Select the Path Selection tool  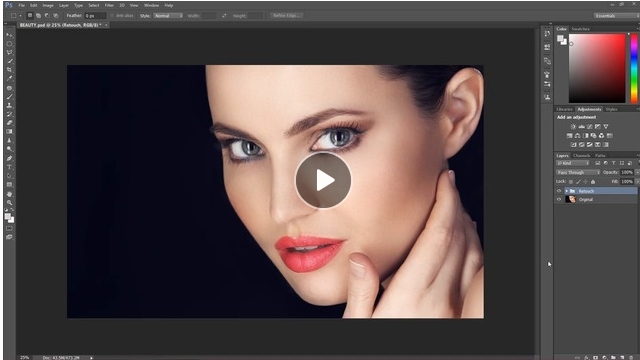(9, 176)
